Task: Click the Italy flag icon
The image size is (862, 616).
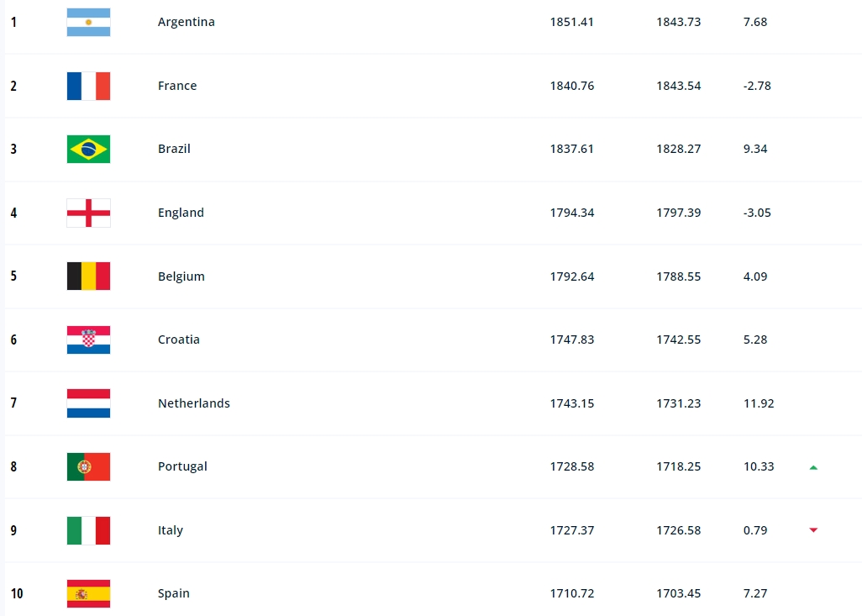Action: click(x=88, y=530)
